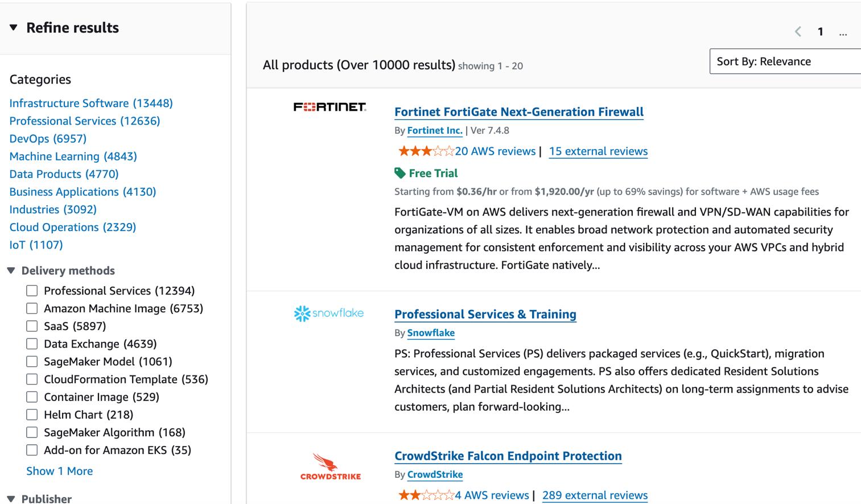Open more pages via the ellipsis
The width and height of the screenshot is (861, 504).
coord(843,32)
